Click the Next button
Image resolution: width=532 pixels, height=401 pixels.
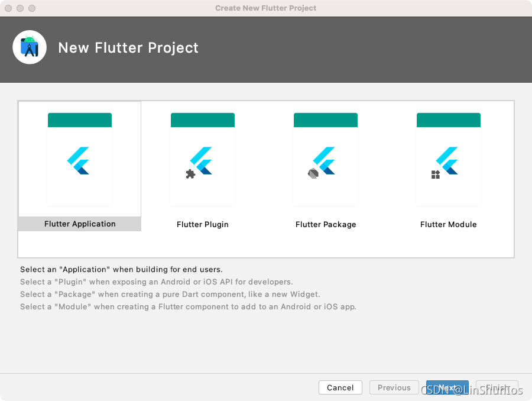click(447, 387)
